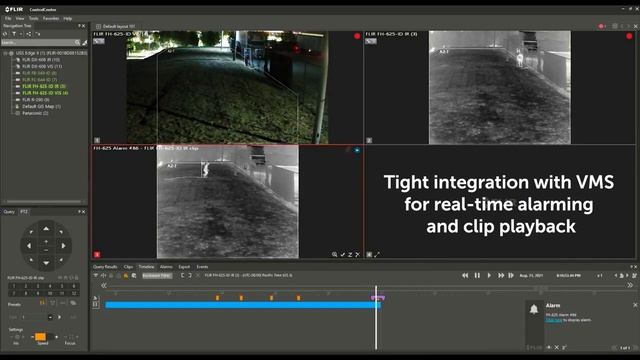Switch to the Alarms tab
The image size is (640, 360).
pyautogui.click(x=166, y=267)
